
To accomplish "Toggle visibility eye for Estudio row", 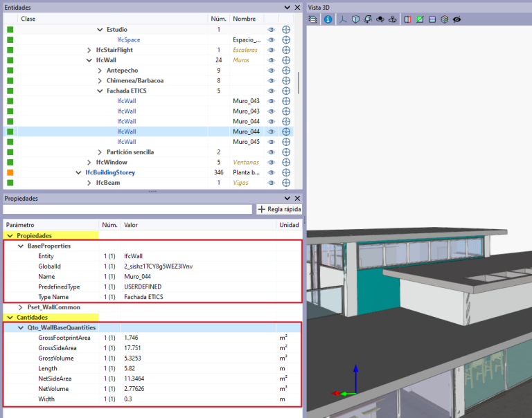I will pyautogui.click(x=271, y=30).
